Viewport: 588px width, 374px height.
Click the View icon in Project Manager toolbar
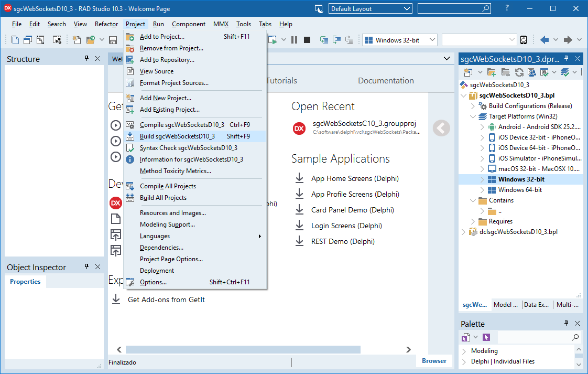click(x=532, y=72)
